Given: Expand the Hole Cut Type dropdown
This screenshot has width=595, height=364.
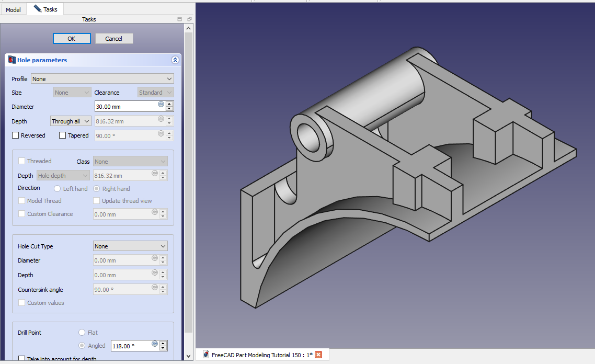Looking at the screenshot, I should (x=130, y=246).
